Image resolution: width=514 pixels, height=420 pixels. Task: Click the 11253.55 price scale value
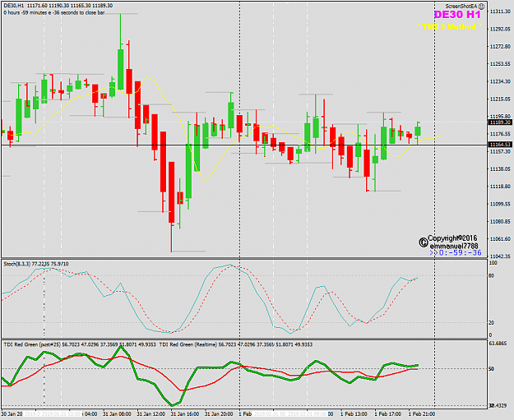click(x=500, y=64)
